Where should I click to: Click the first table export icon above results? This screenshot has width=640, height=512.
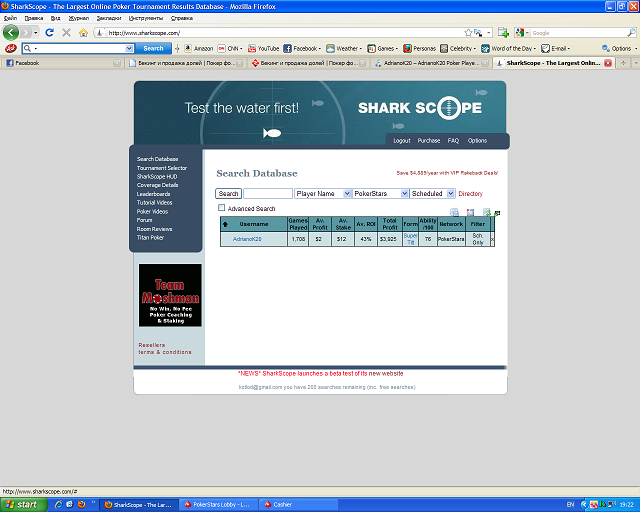[x=454, y=212]
